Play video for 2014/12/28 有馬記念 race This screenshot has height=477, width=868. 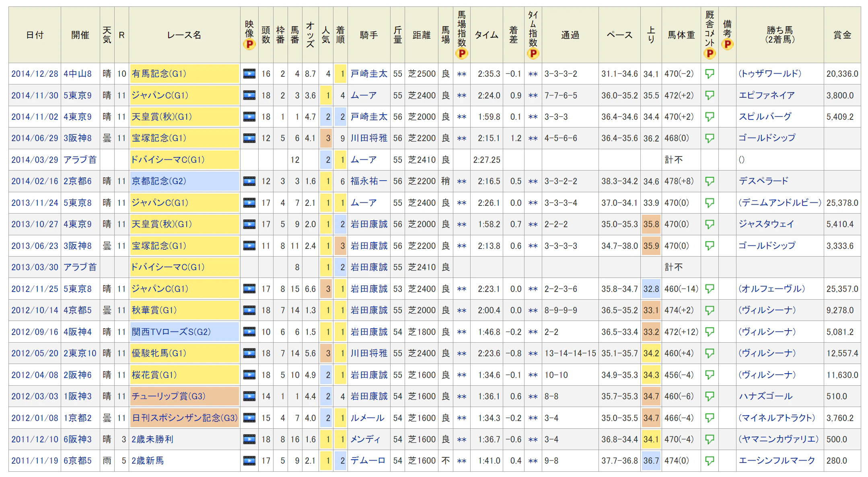tap(249, 74)
